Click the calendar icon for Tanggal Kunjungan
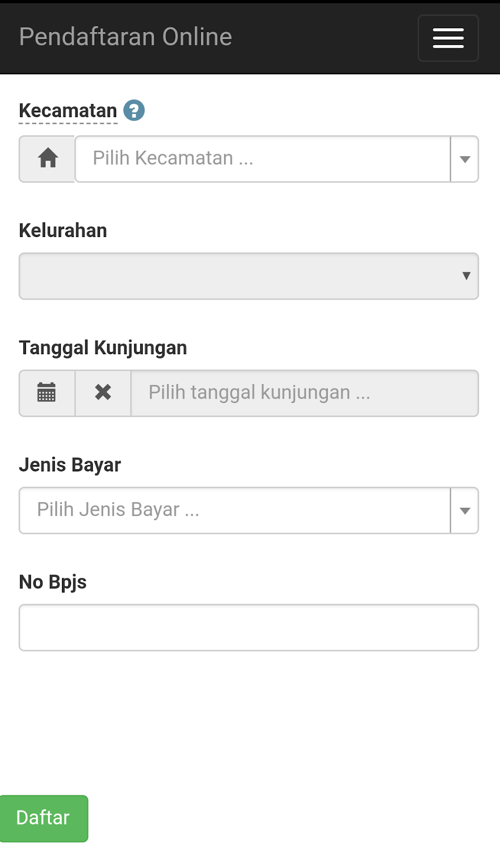 [x=47, y=393]
